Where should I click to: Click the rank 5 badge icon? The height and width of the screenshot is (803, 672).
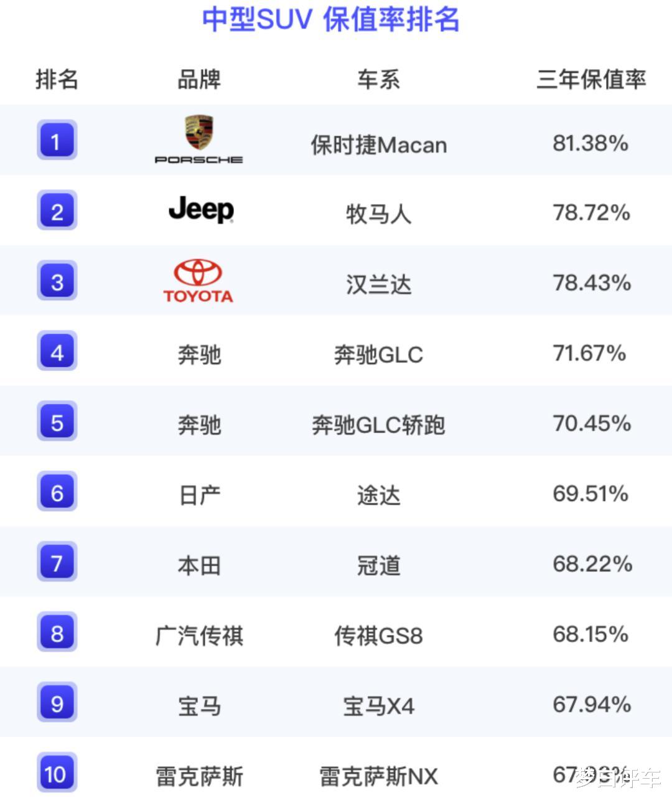[57, 422]
